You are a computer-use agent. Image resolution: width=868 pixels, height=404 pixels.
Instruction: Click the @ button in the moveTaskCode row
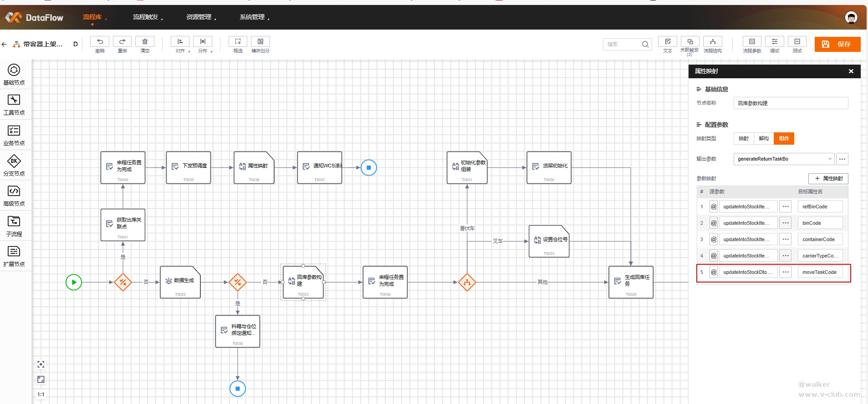[714, 272]
